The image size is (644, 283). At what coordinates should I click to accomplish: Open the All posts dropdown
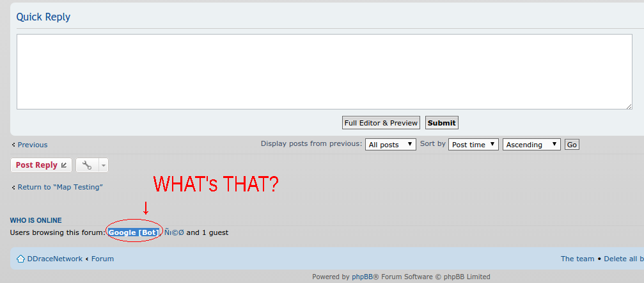pyautogui.click(x=390, y=145)
